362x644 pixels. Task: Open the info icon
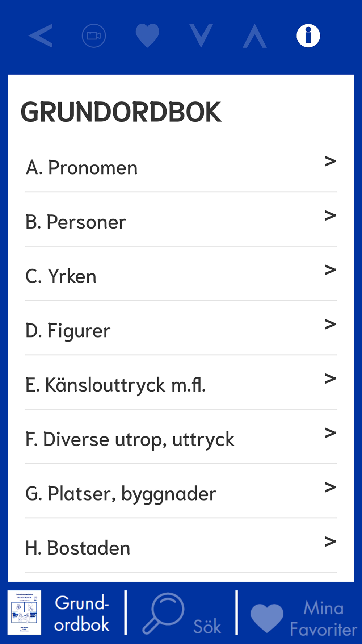tap(308, 36)
